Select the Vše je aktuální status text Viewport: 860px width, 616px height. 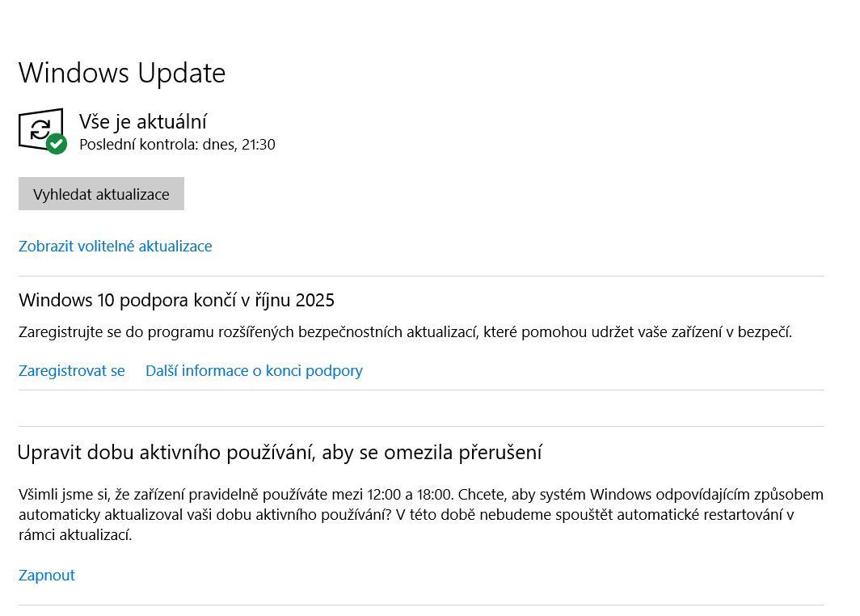tap(143, 121)
